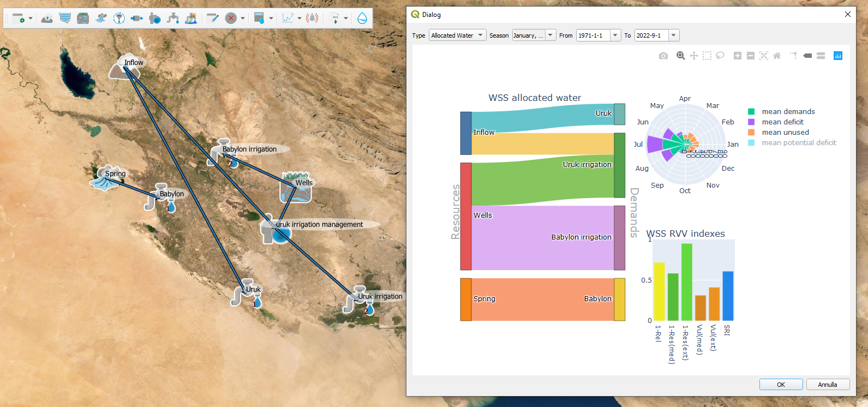Toggle compare data on hover
The image size is (868, 407).
tap(821, 56)
